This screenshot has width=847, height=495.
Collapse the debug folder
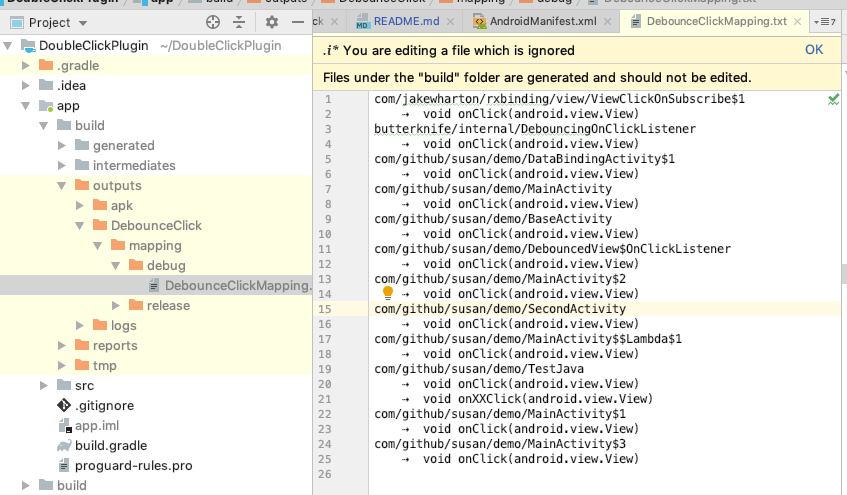pyautogui.click(x=116, y=266)
